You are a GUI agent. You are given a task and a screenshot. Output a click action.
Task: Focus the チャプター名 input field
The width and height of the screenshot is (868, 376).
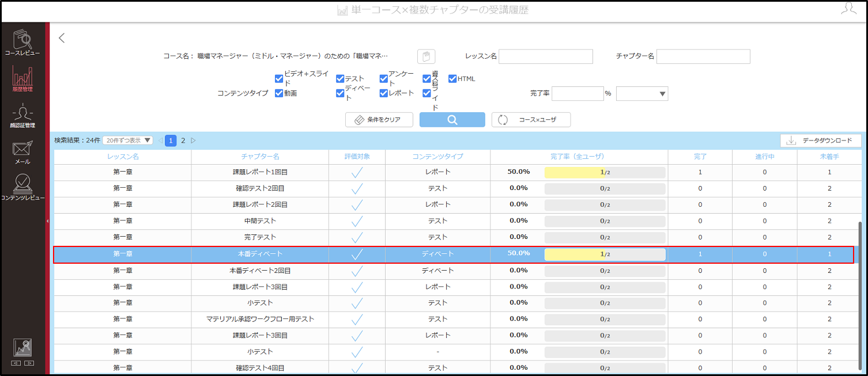(703, 56)
